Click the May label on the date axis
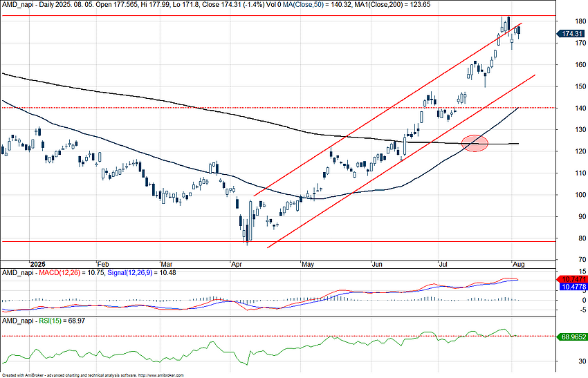588x378 pixels. [308, 264]
